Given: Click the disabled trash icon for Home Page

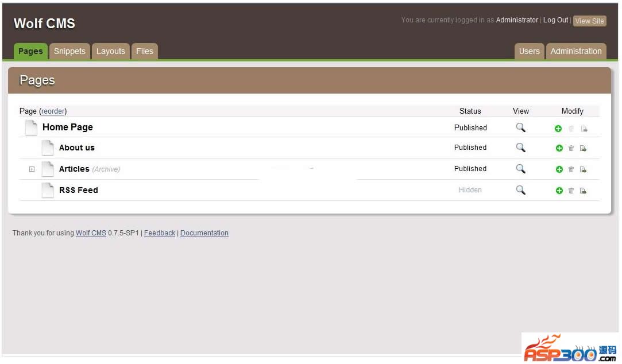Looking at the screenshot, I should (x=571, y=129).
